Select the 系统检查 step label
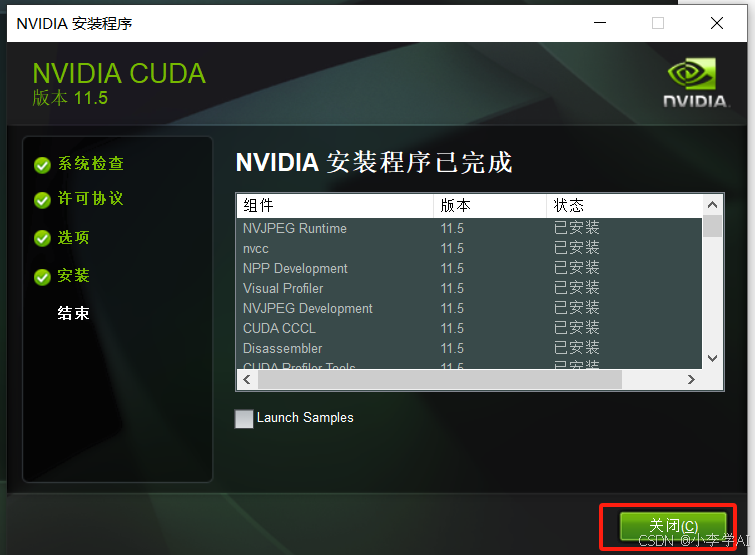Image resolution: width=755 pixels, height=555 pixels. pos(91,164)
